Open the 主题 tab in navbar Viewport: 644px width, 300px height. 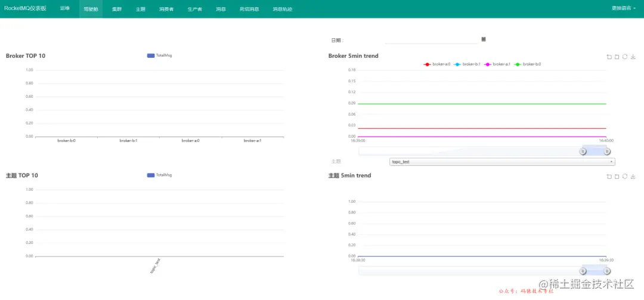tap(141, 8)
